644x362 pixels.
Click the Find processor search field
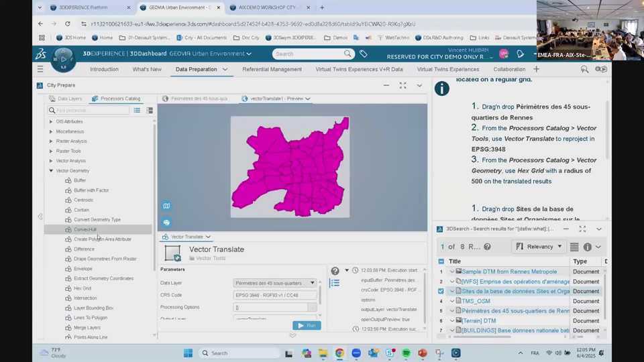click(x=89, y=111)
